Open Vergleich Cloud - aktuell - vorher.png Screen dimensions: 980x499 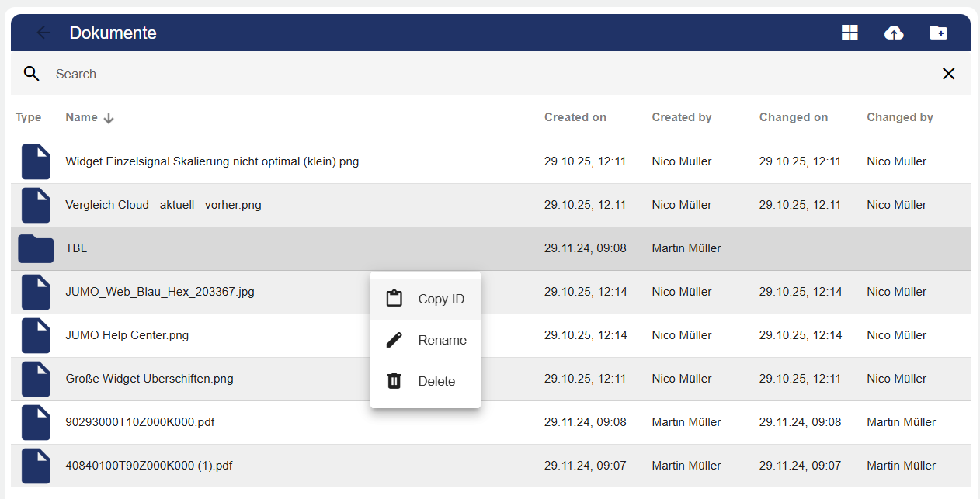tap(163, 205)
